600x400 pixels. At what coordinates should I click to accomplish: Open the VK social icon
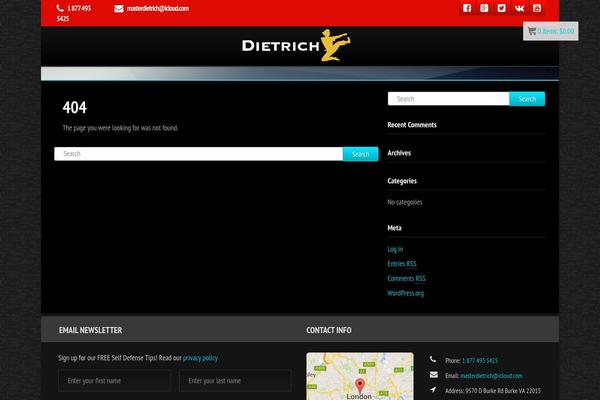[519, 8]
